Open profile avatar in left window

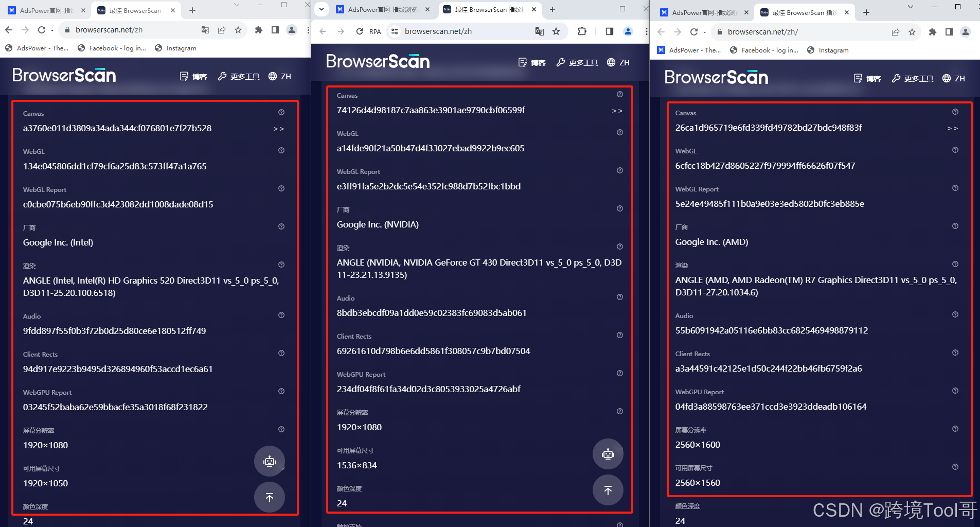(x=292, y=30)
